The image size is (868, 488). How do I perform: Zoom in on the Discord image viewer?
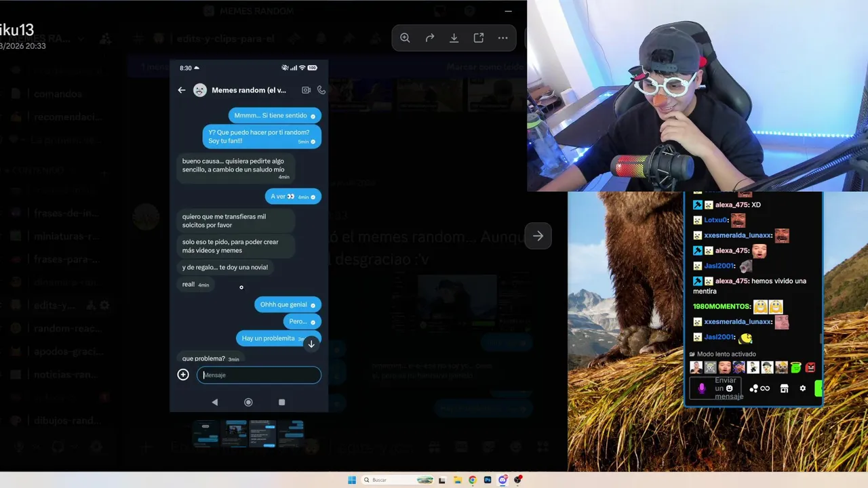(405, 38)
